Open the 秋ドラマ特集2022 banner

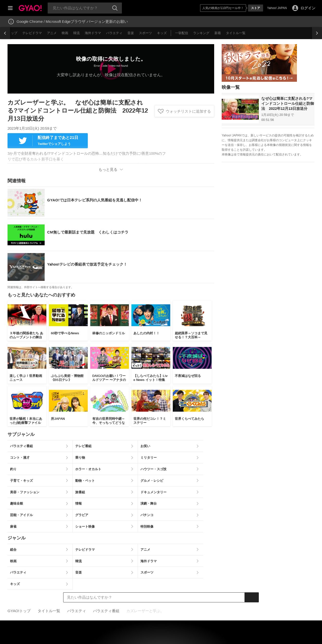click(x=259, y=63)
